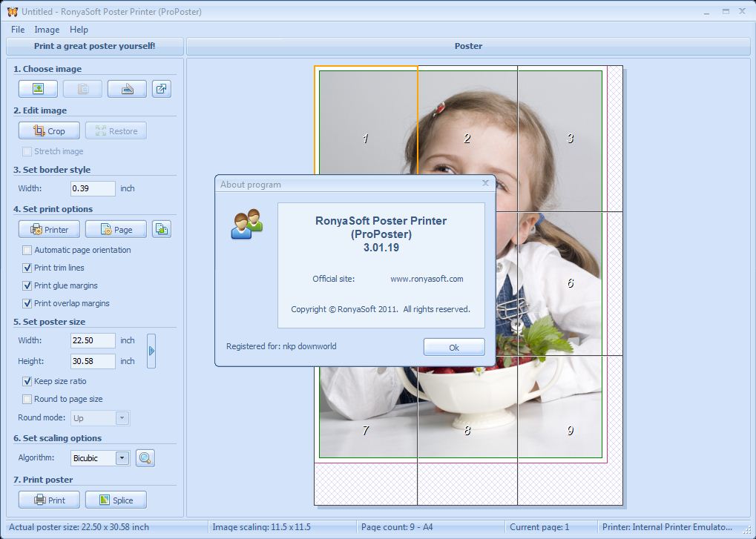Enable Round to page size
Viewport: 756px width, 539px height.
[x=27, y=399]
